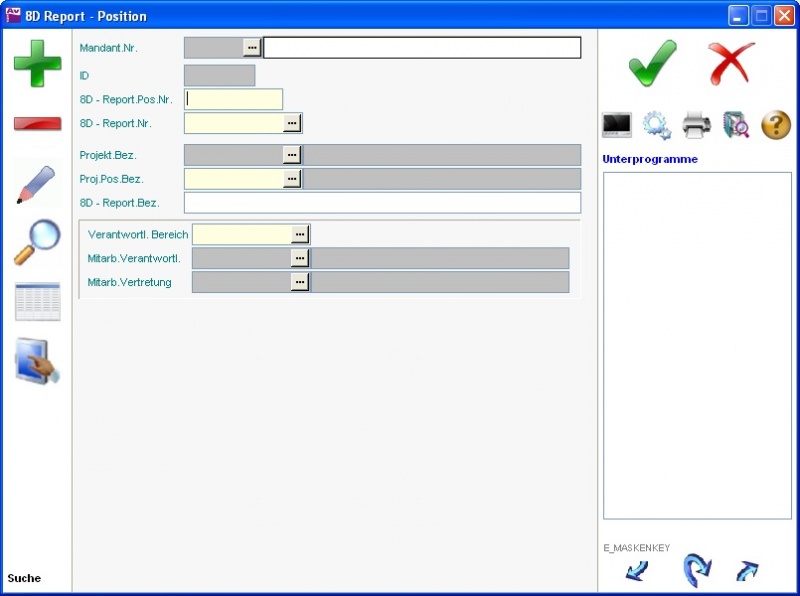Click the 8D - Report.Pos.Nr. input field
This screenshot has width=800, height=596.
click(234, 99)
